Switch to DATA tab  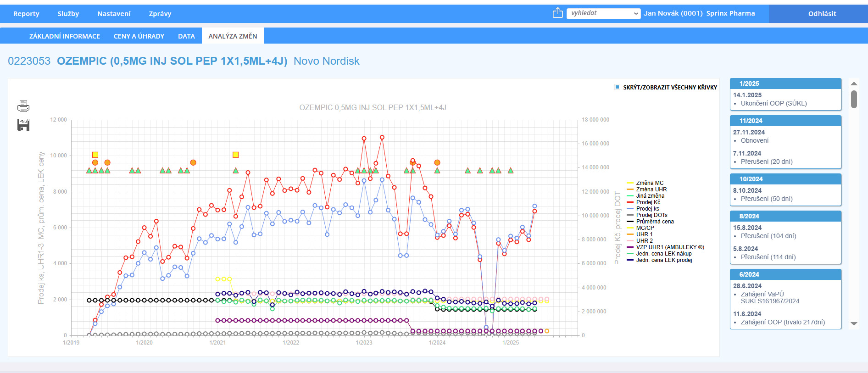(186, 36)
